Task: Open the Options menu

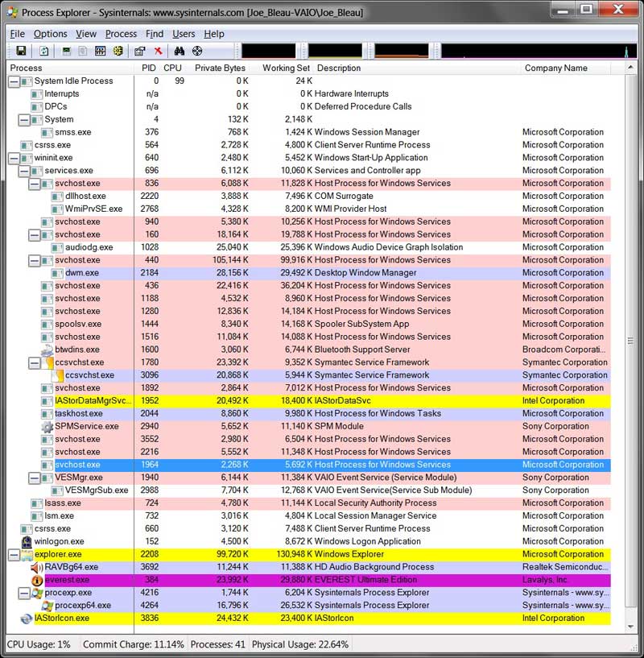Action: point(51,34)
